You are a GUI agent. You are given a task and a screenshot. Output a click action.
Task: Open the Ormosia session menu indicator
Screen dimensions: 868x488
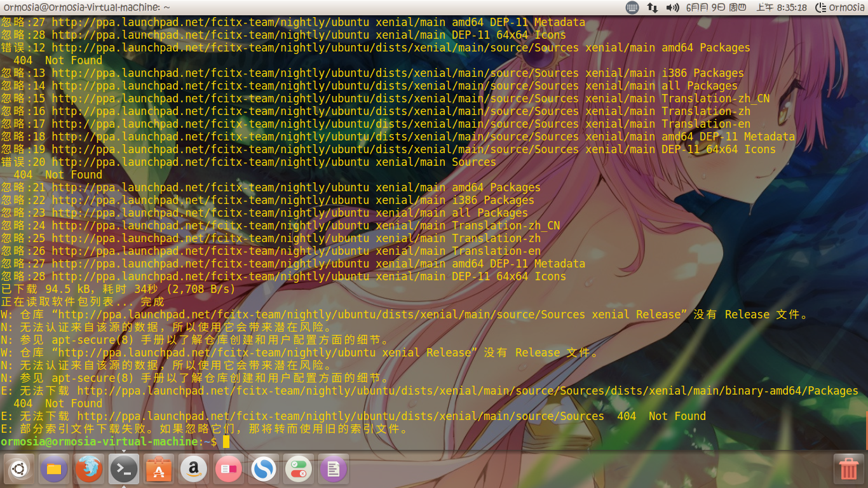839,8
